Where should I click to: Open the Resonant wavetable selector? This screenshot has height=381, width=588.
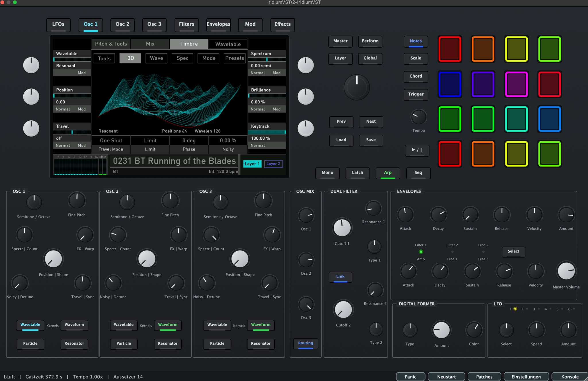pos(72,66)
